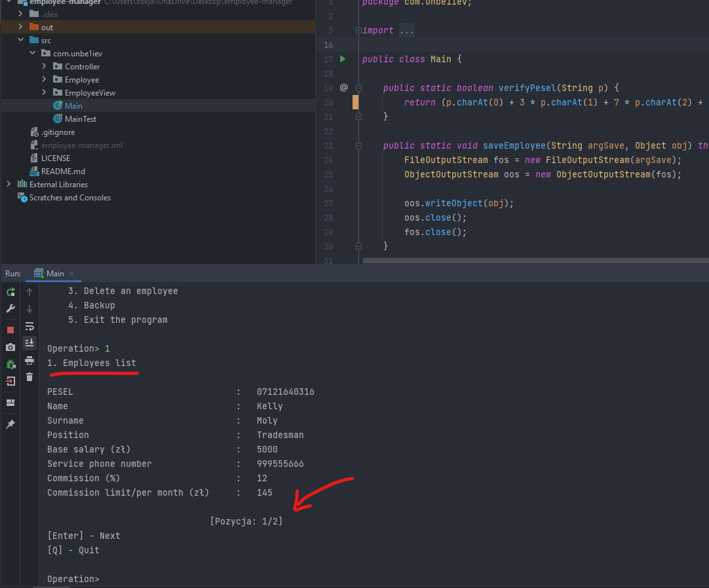Click on saveEmployee method name

[514, 145]
